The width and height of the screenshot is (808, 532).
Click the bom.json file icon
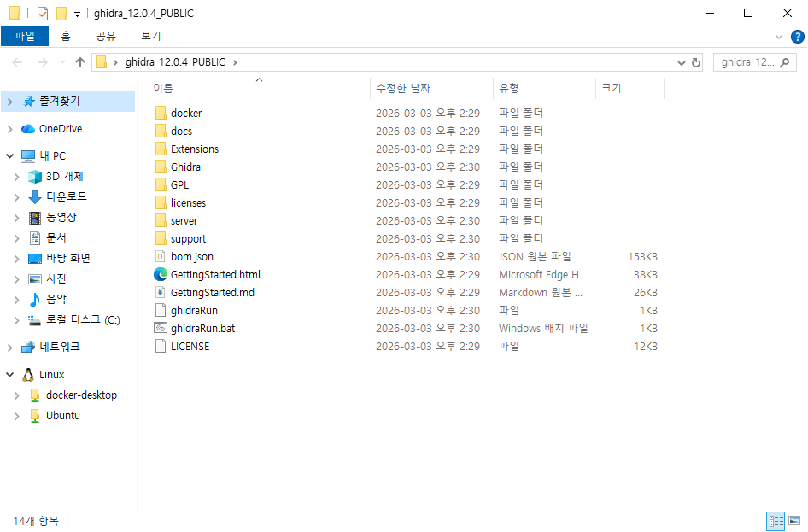click(x=161, y=257)
